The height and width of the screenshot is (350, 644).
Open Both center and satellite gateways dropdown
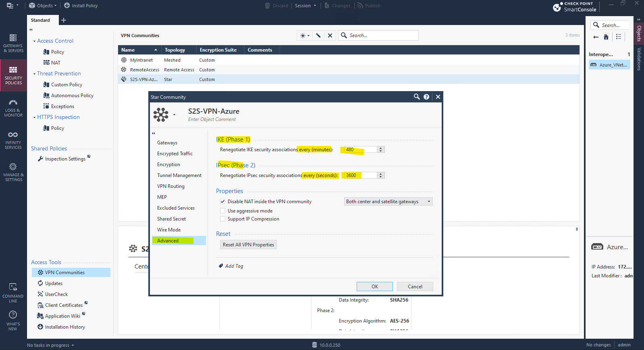tap(388, 202)
